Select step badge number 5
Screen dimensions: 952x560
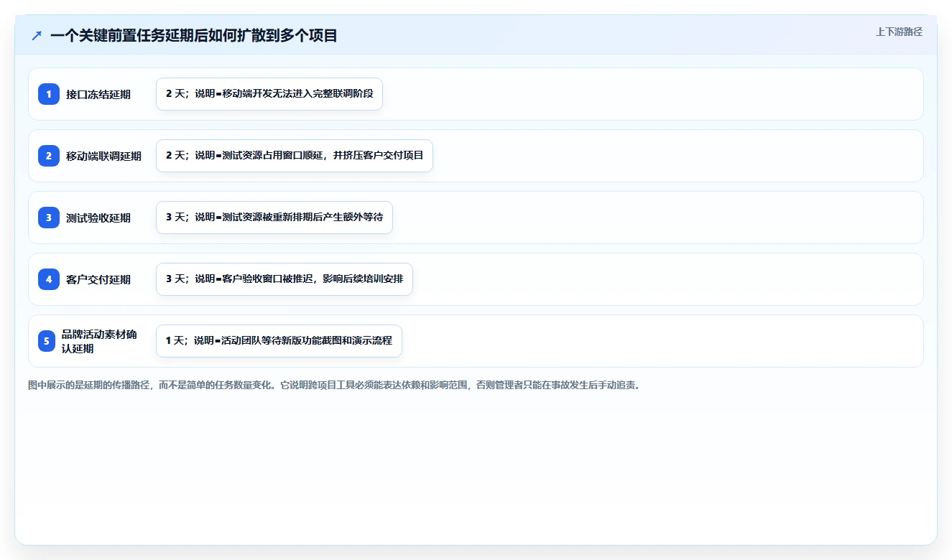47,341
